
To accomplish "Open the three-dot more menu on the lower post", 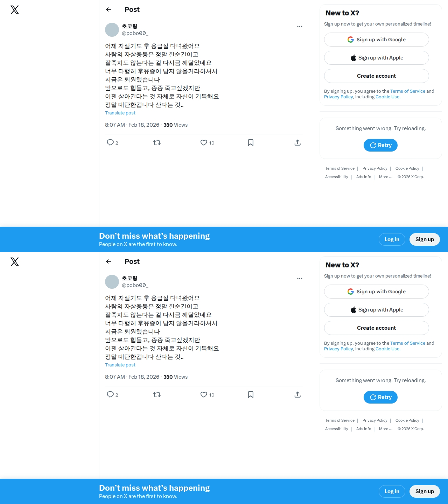I will 300,278.
